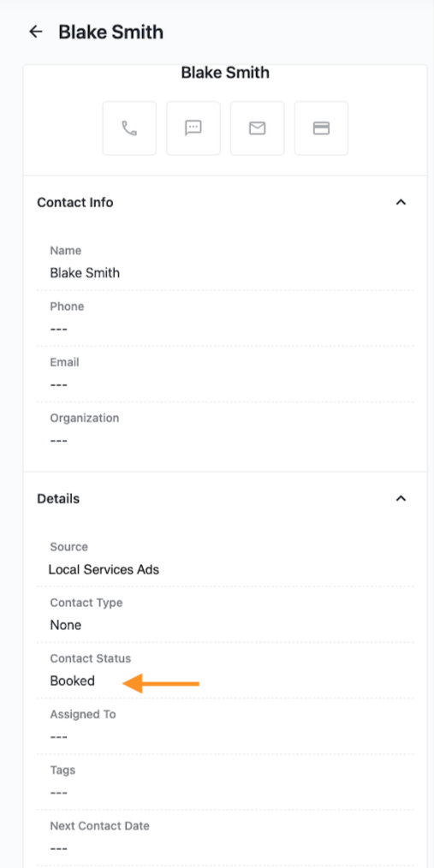Send email using the envelope icon
The image size is (434, 868).
coord(258,128)
